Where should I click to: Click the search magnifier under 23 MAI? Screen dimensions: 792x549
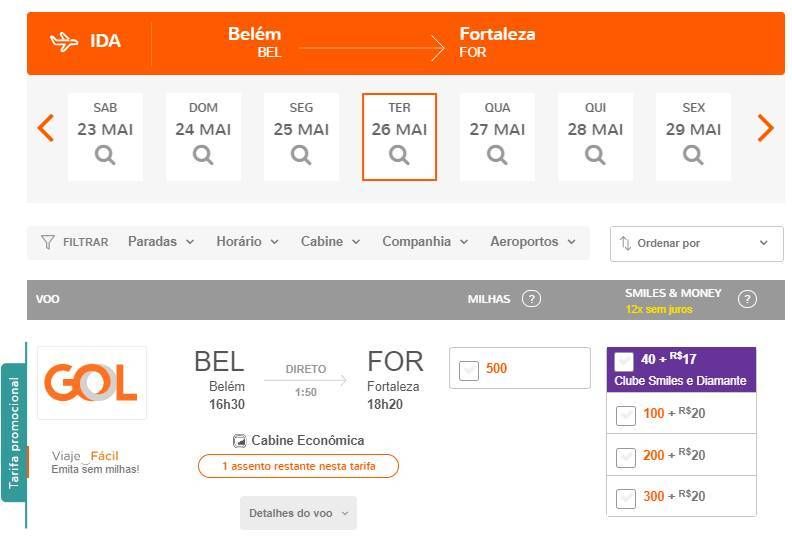point(105,155)
